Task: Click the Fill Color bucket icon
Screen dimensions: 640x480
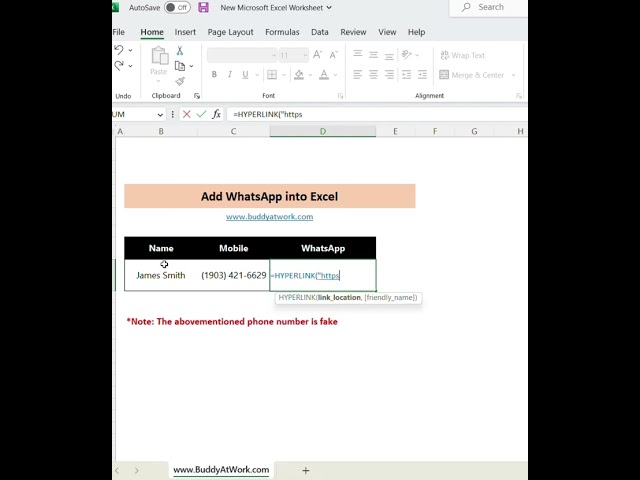Action: pyautogui.click(x=299, y=74)
